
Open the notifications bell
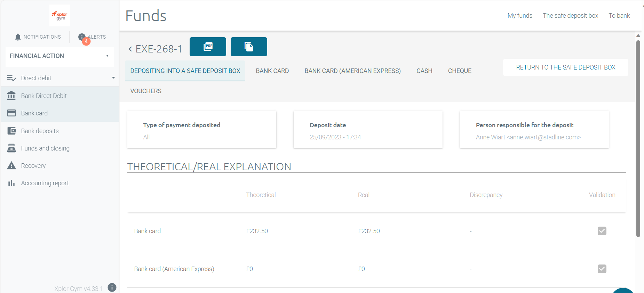click(18, 37)
